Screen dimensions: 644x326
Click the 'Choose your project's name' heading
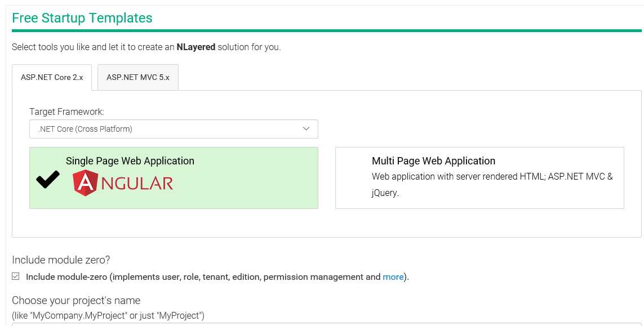[76, 301]
